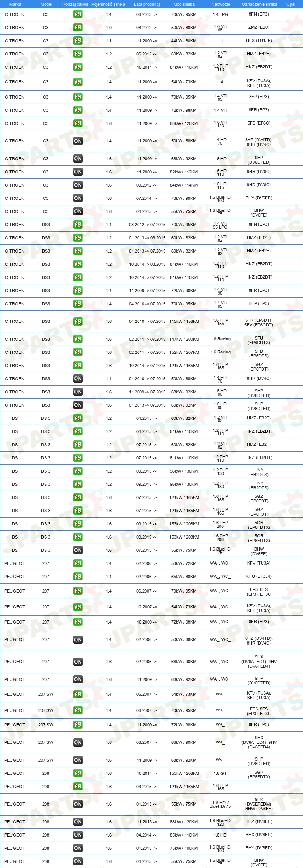Select the 5FD (EP6DTS) engine code cell
Viewport: 303px width, 868px height.
pos(259,353)
